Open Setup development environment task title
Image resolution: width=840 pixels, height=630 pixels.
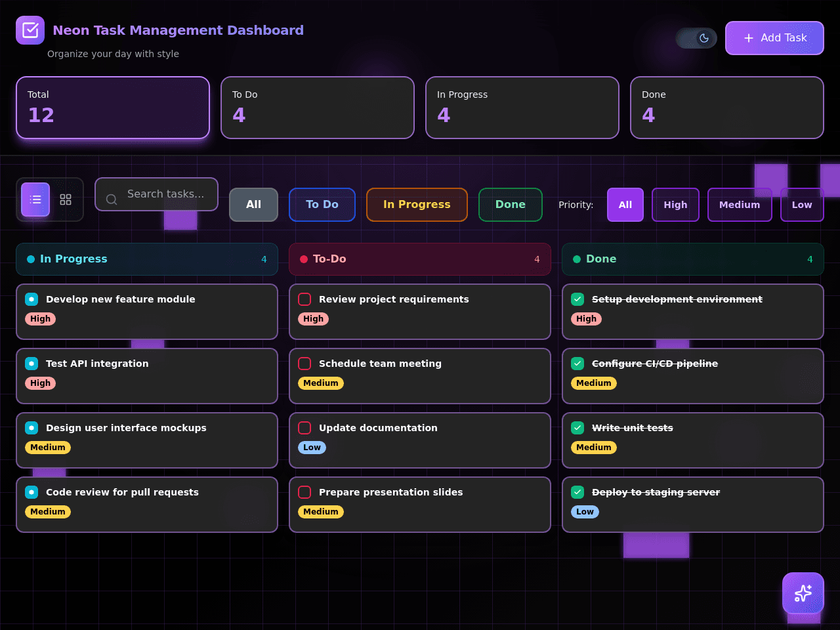coord(677,299)
